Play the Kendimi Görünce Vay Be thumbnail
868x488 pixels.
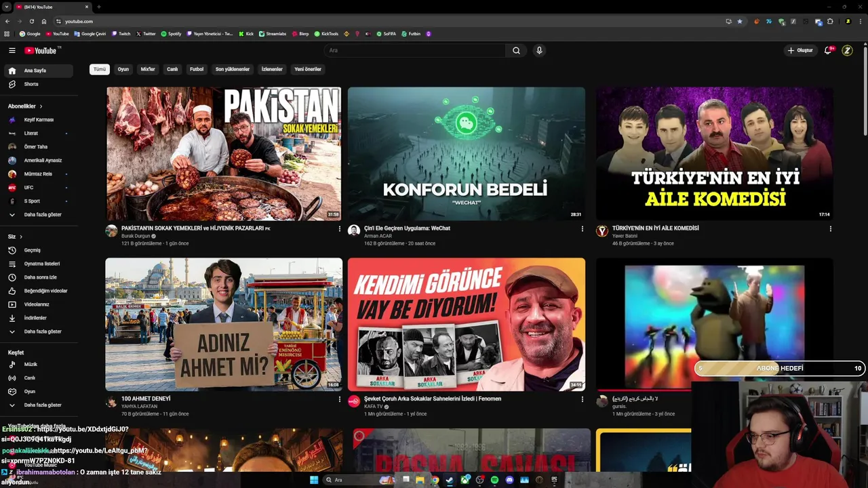click(x=467, y=324)
